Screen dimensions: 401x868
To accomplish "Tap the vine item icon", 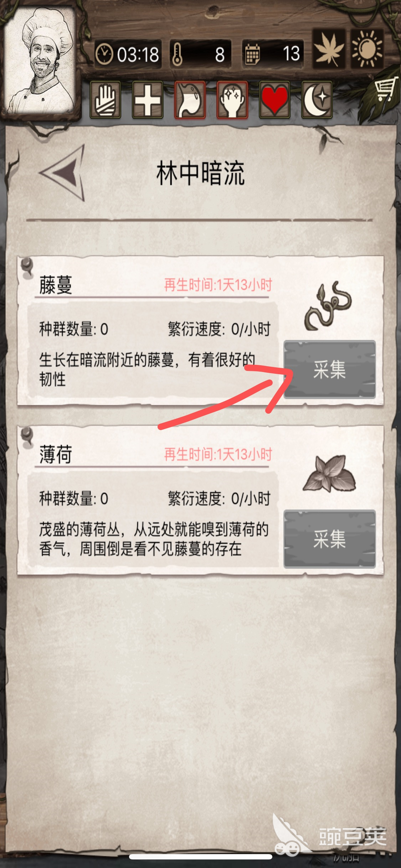I will (329, 306).
